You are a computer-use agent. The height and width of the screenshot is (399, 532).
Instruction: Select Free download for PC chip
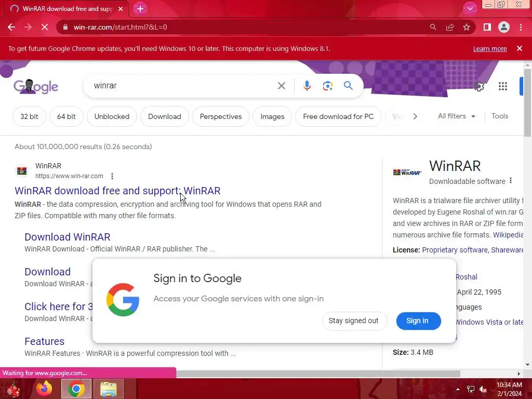coord(338,116)
